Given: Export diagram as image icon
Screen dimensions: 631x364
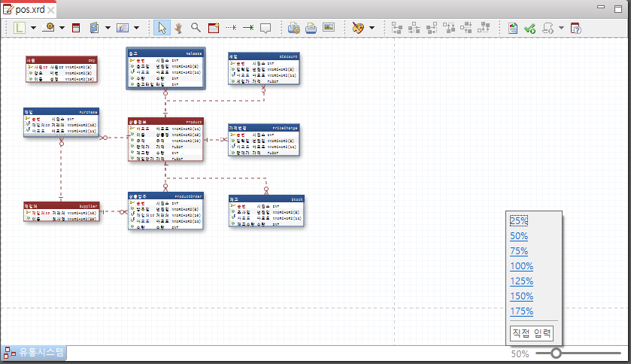Looking at the screenshot, I should [329, 27].
